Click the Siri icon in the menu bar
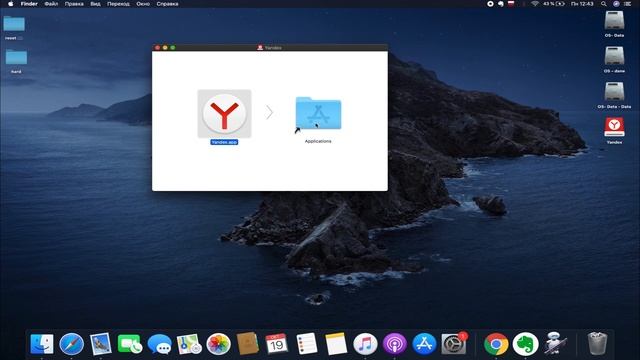 pos(616,4)
